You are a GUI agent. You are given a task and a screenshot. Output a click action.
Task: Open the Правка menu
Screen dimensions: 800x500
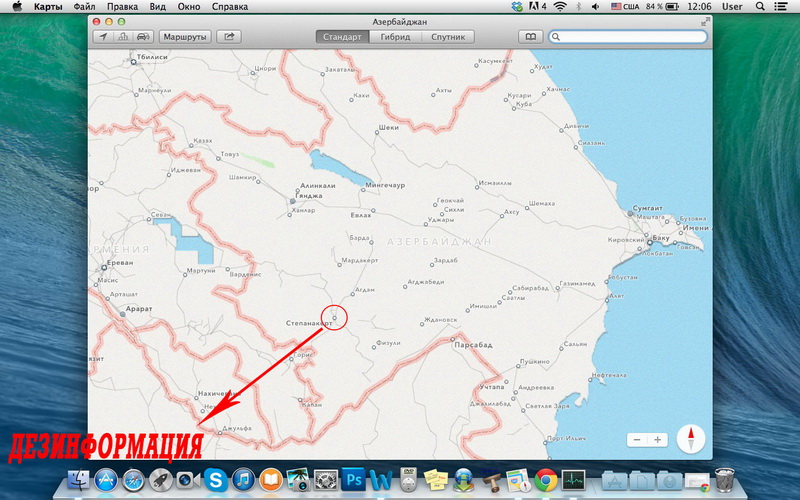click(x=122, y=7)
